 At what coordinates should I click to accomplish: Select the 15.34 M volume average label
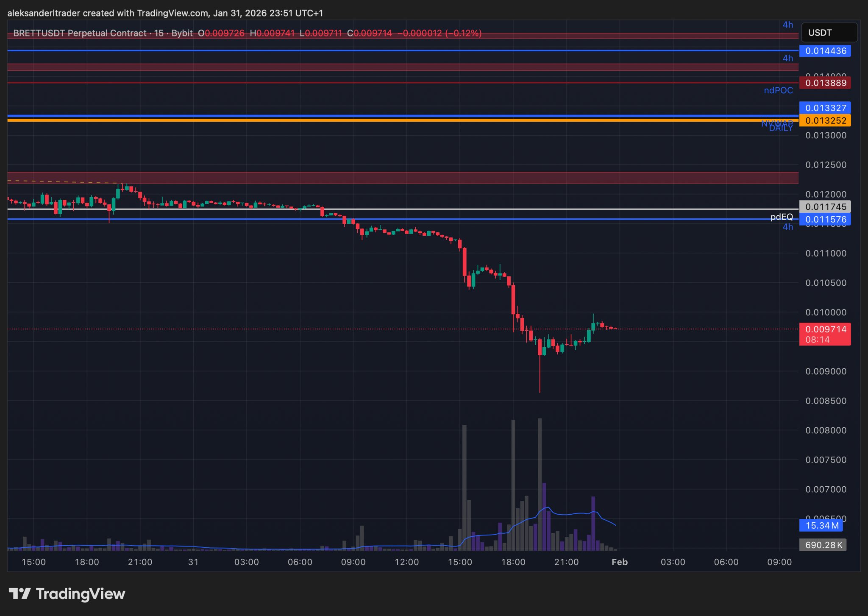pos(821,526)
